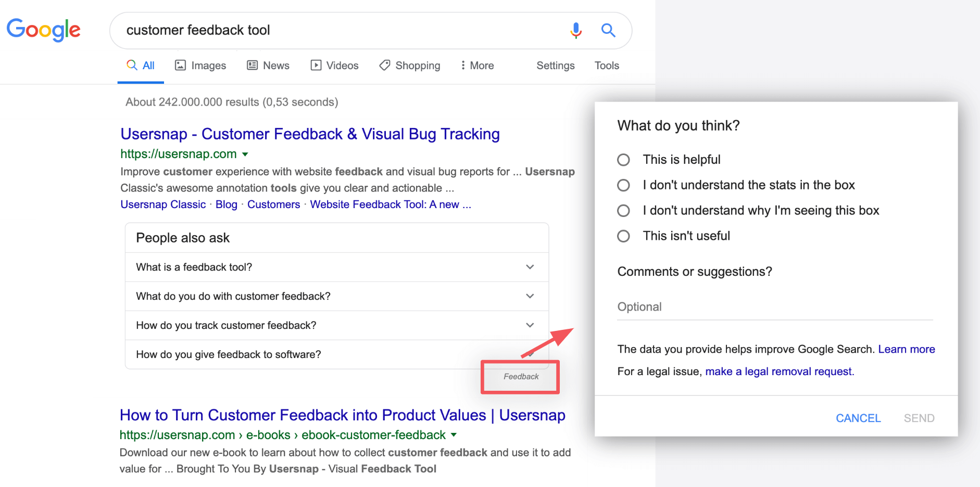Open the Videos tab
Image resolution: width=980 pixels, height=487 pixels.
coord(335,66)
